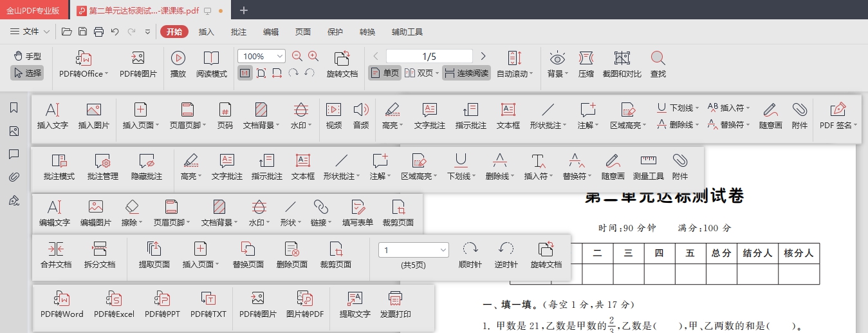
Task: Click the 1/5 page number field
Action: click(429, 56)
